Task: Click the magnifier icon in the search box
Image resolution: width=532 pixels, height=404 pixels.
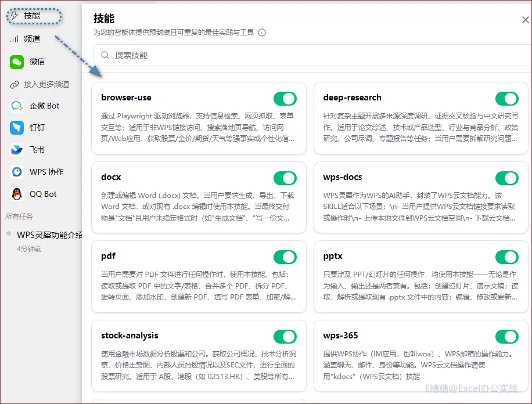Action: coord(105,55)
